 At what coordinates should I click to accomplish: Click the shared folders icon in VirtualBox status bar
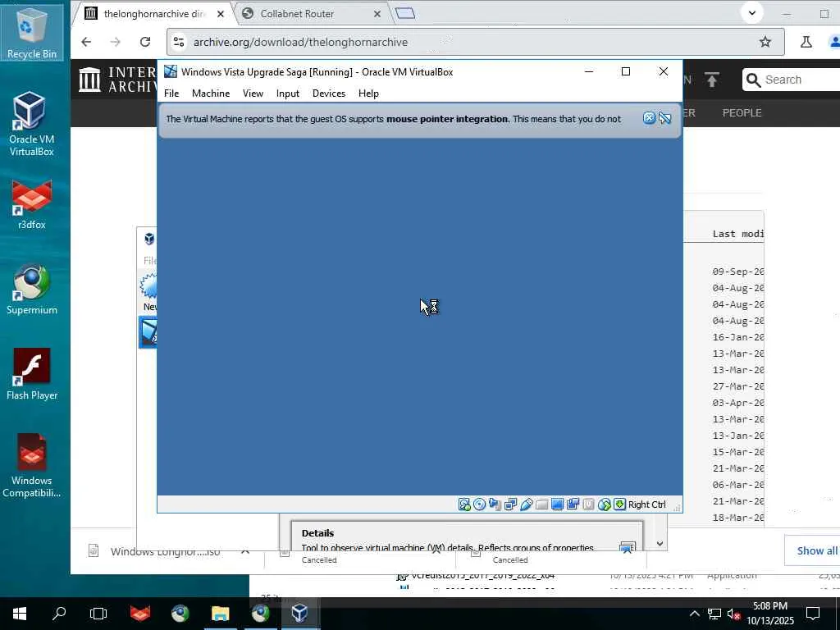541,504
